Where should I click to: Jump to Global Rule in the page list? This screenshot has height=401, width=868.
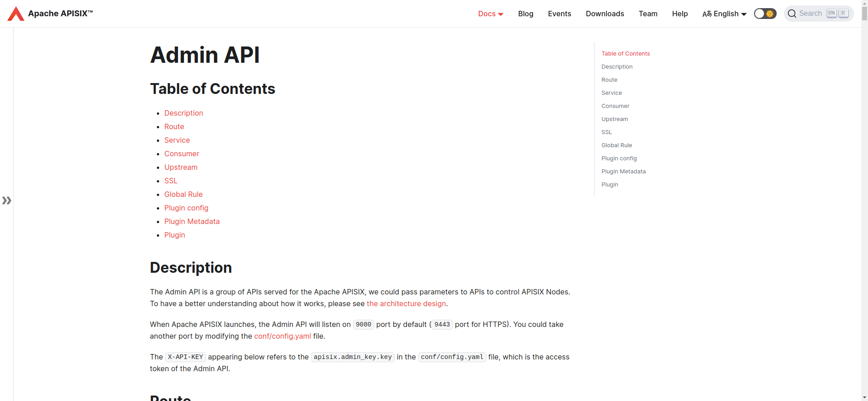183,194
